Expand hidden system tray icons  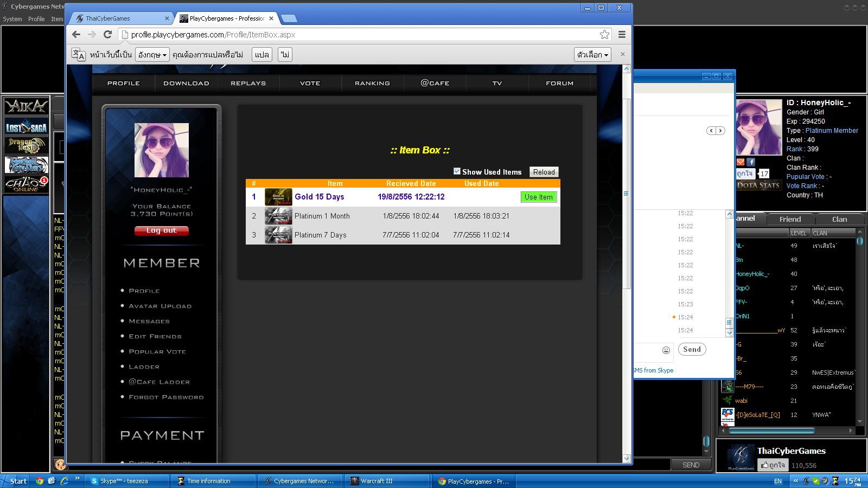(x=796, y=481)
